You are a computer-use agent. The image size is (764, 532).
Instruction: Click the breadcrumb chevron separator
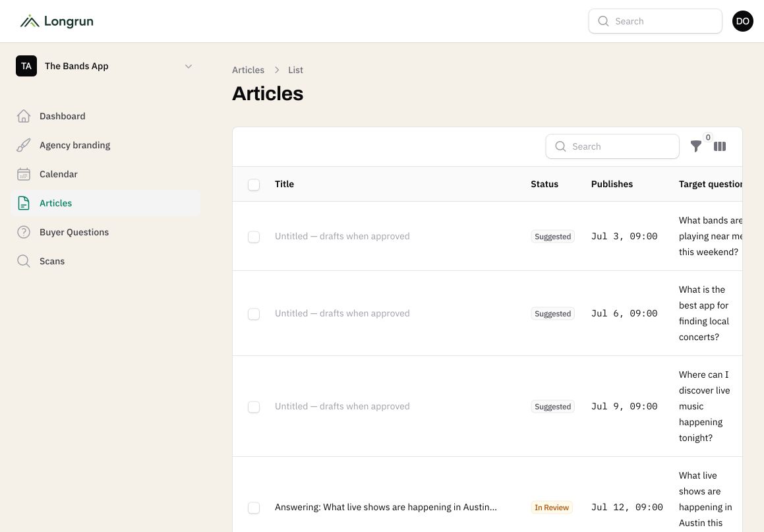pos(277,70)
